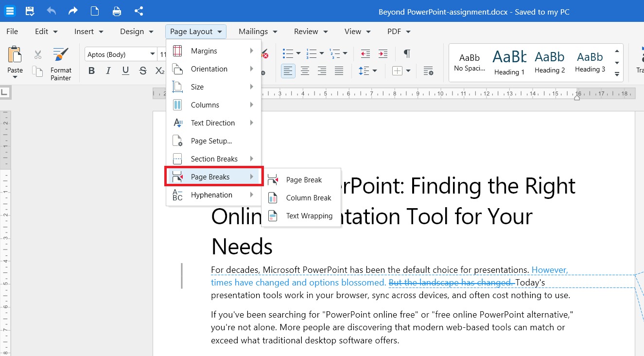Click the Save icon in title bar
644x356 pixels.
pos(30,11)
